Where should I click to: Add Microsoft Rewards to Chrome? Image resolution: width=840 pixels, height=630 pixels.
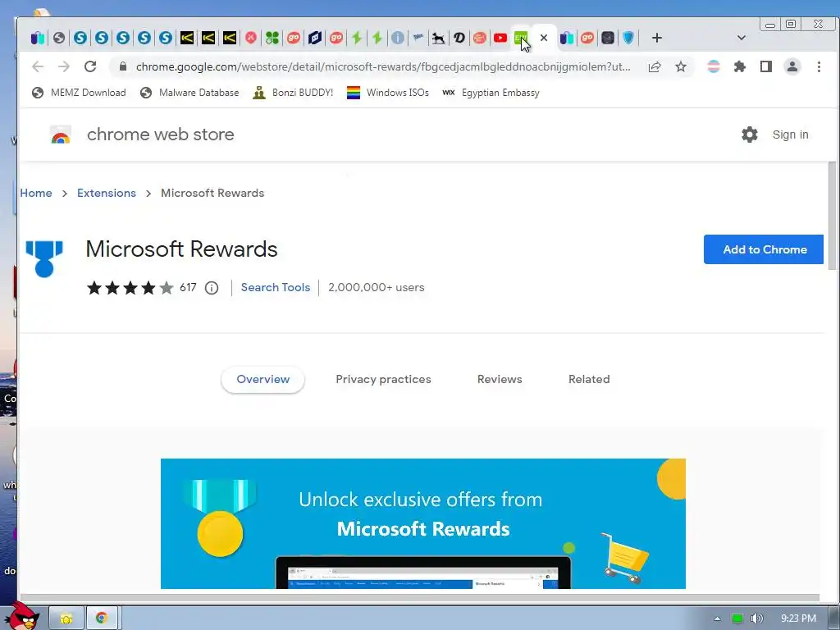point(764,249)
